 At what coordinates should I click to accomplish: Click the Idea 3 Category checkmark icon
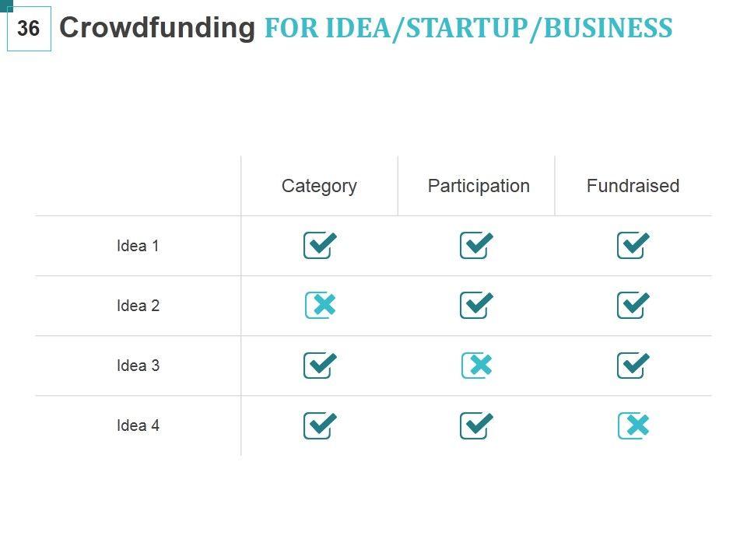(319, 365)
